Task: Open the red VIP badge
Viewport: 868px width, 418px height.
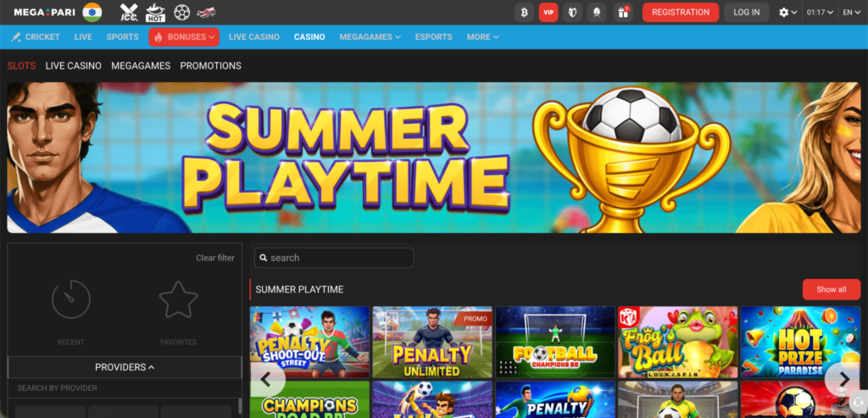Action: pyautogui.click(x=548, y=12)
